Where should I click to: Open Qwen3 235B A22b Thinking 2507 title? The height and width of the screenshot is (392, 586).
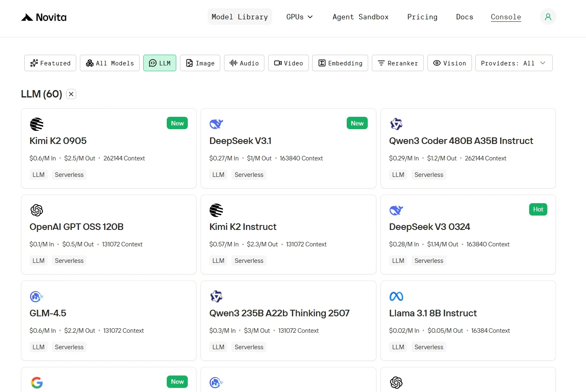tap(279, 313)
